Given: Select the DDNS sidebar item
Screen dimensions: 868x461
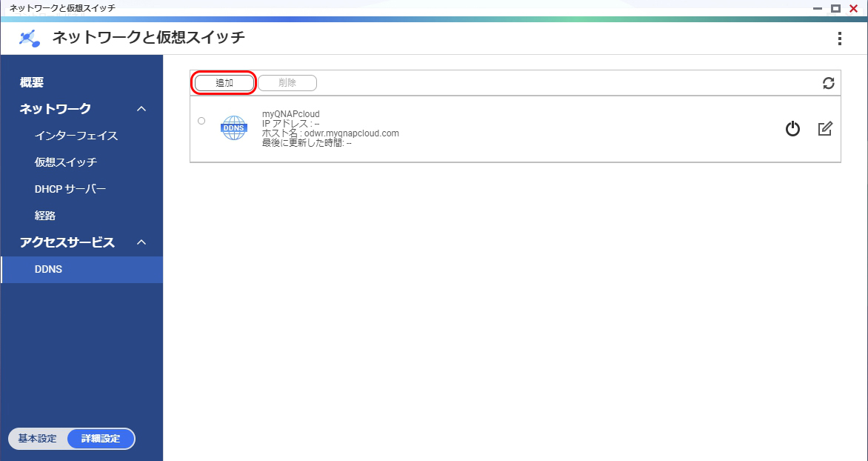Looking at the screenshot, I should (49, 269).
